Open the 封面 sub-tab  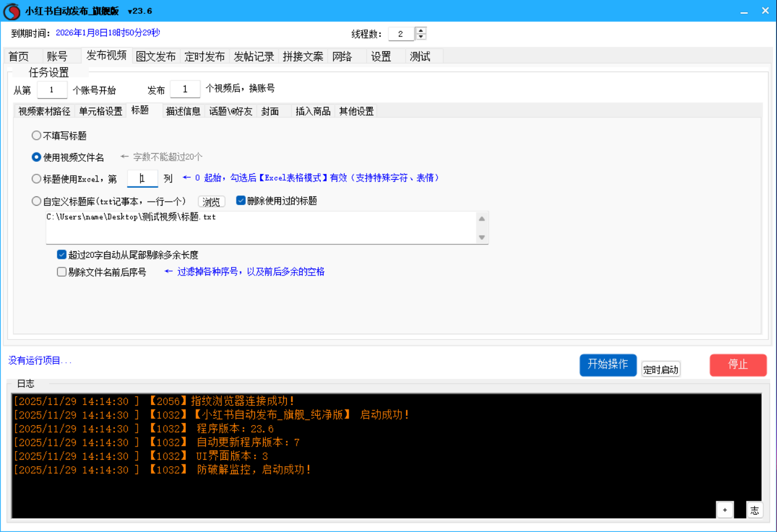tap(270, 111)
